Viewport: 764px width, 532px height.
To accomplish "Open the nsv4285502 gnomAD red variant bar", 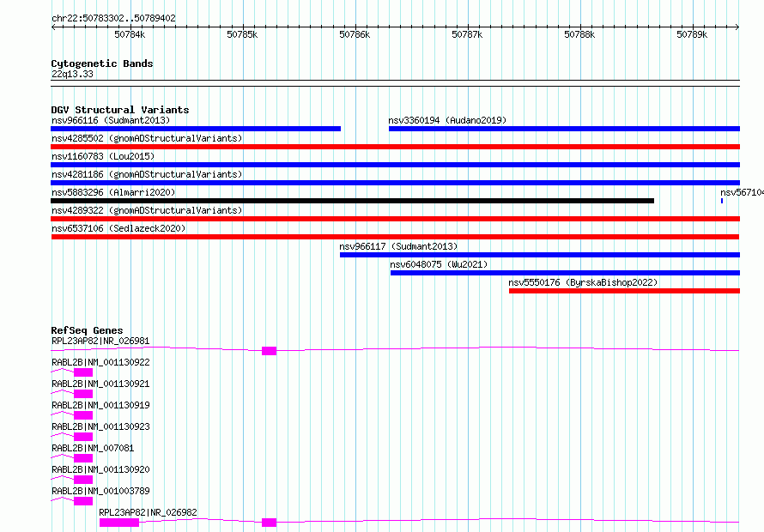I will (395, 147).
